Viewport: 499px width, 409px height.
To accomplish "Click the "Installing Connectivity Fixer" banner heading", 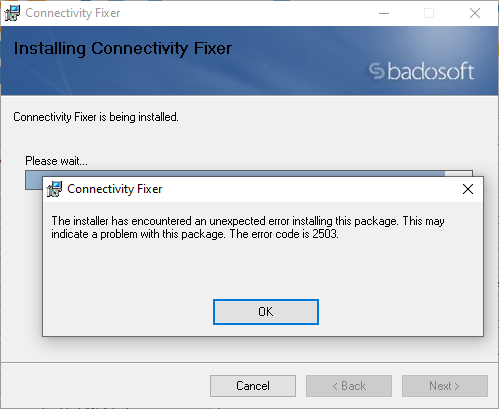I will coord(123,49).
